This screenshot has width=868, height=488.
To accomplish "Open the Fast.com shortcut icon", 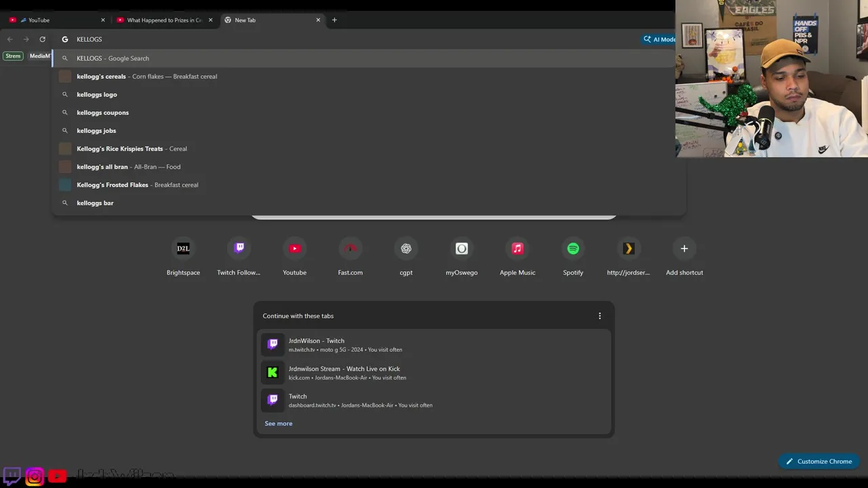I will [x=351, y=249].
